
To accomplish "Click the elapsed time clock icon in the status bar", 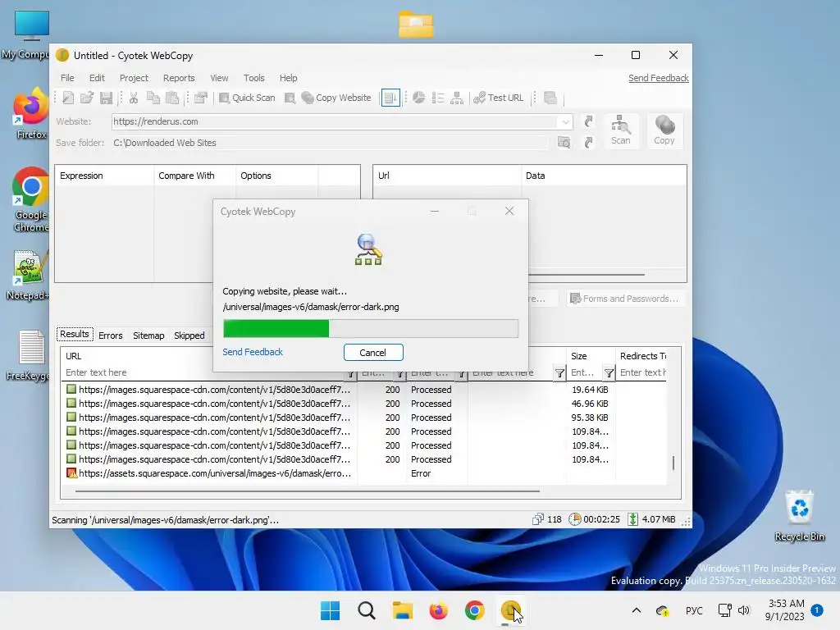I will (574, 519).
